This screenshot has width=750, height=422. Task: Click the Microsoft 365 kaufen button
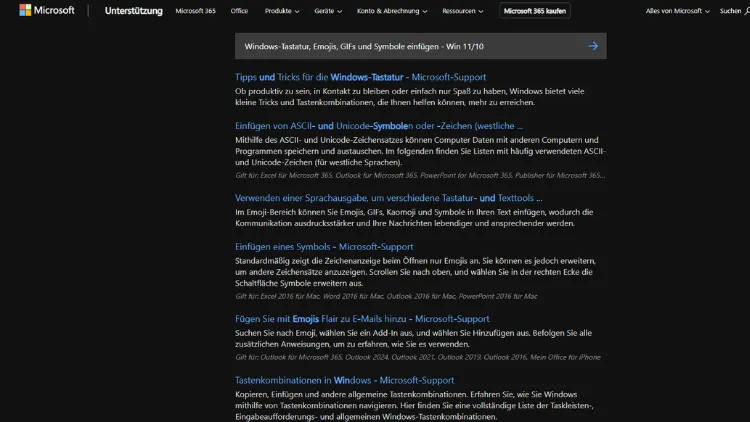(535, 11)
